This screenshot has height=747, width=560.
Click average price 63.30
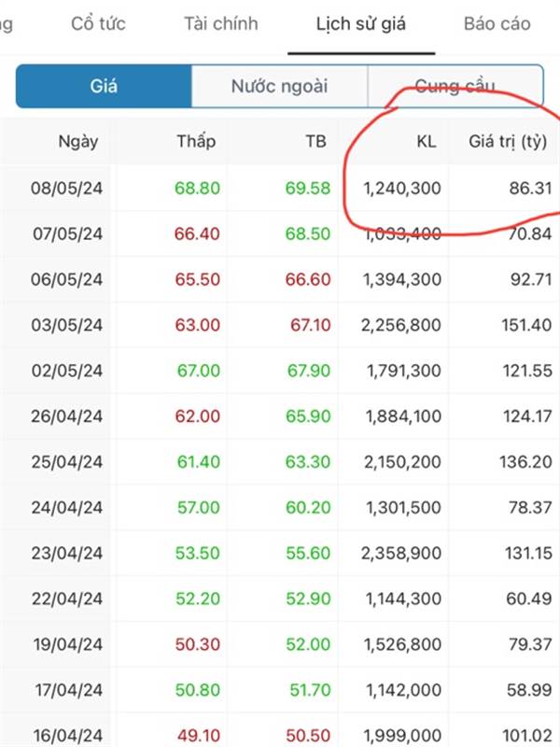point(308,461)
